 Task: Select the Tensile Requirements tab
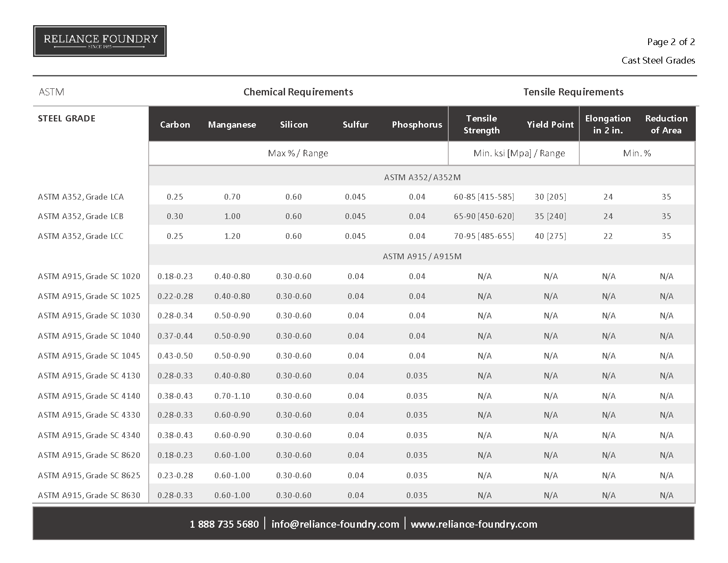pos(574,92)
